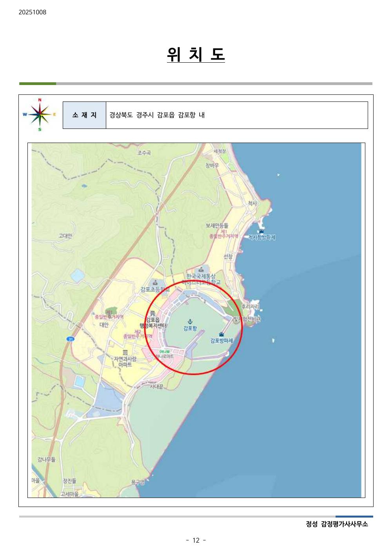Click the 장진들 map label
This screenshot has height=554, width=392.
coord(69,481)
